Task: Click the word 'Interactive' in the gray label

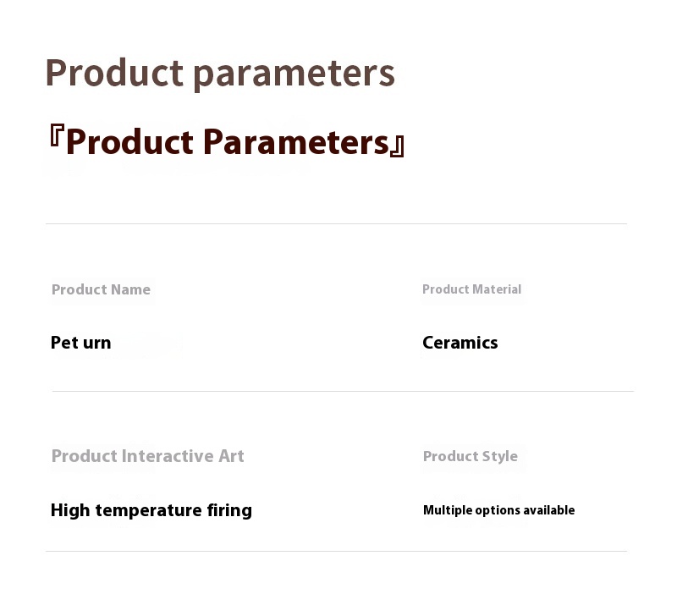Action: (168, 456)
